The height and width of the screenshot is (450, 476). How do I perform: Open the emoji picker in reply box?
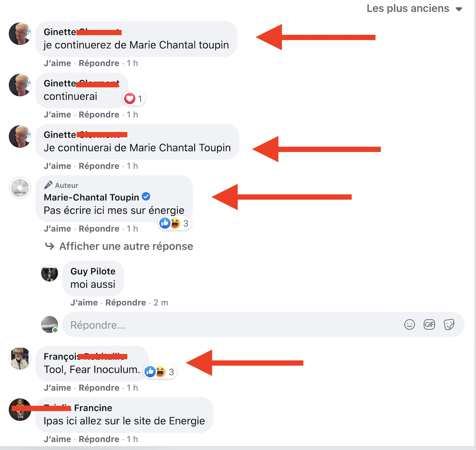click(410, 324)
